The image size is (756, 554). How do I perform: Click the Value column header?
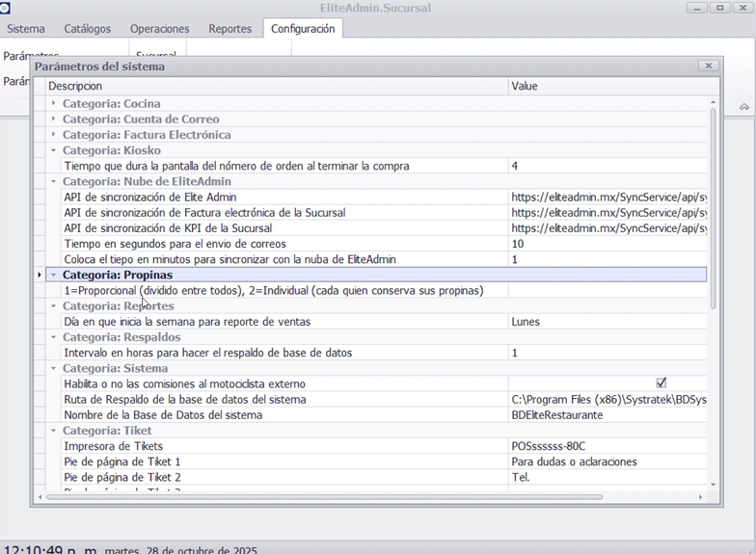point(607,87)
